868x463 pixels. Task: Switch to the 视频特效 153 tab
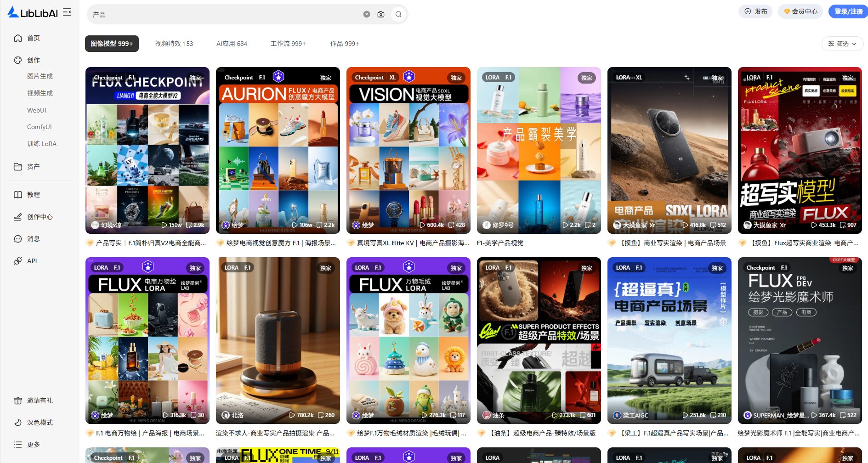pyautogui.click(x=174, y=44)
